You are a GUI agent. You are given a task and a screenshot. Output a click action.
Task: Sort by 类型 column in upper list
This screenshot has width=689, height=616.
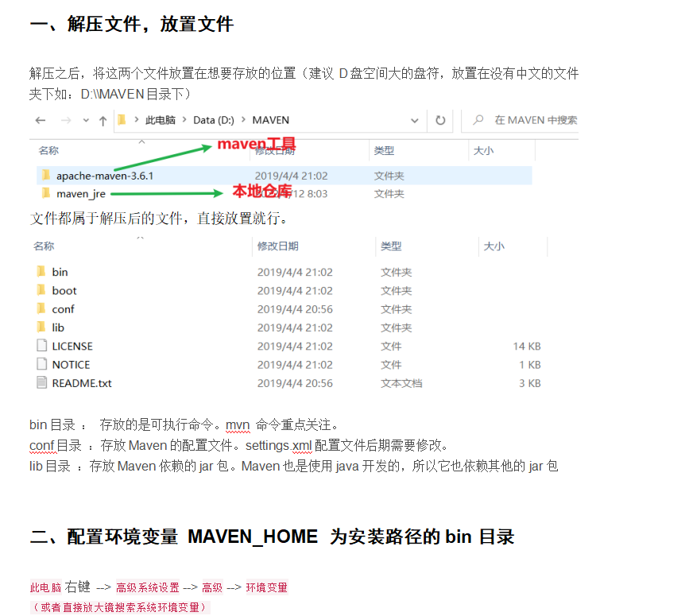click(x=384, y=151)
